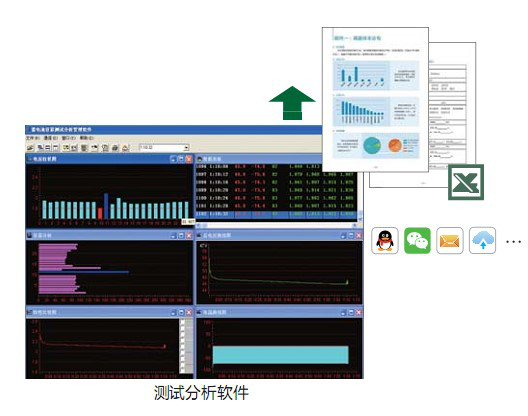
Task: Toggle a middle checkbox in the curve legend
Action: [183, 346]
